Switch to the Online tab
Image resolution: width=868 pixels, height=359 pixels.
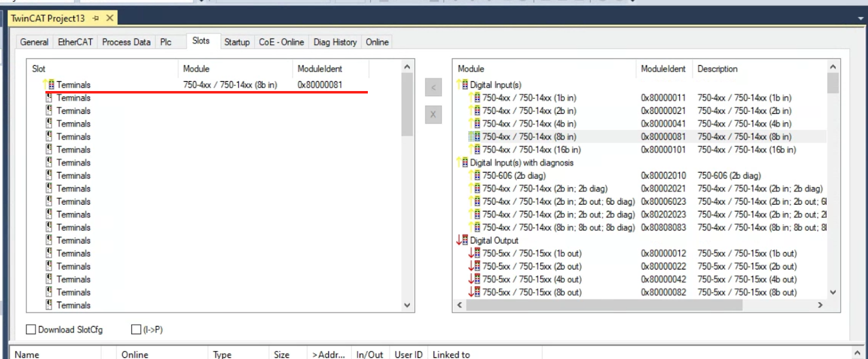(x=377, y=42)
